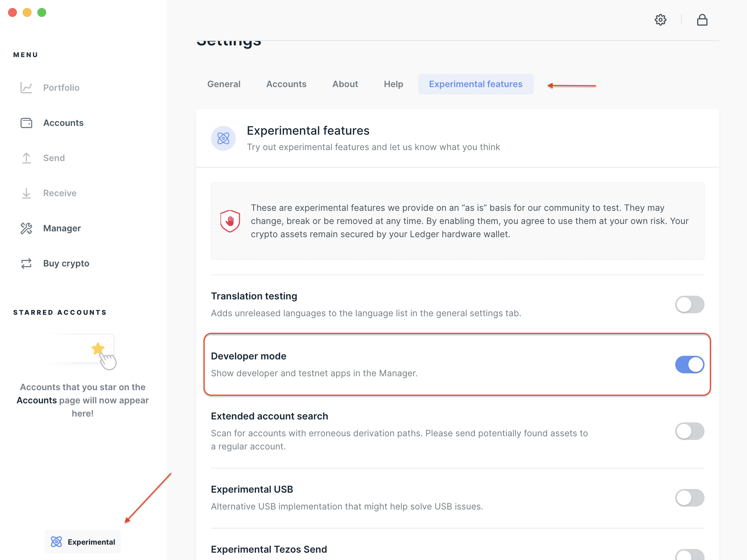Viewport: 747px width, 560px height.
Task: Click the Portfolio chart icon
Action: (x=26, y=87)
